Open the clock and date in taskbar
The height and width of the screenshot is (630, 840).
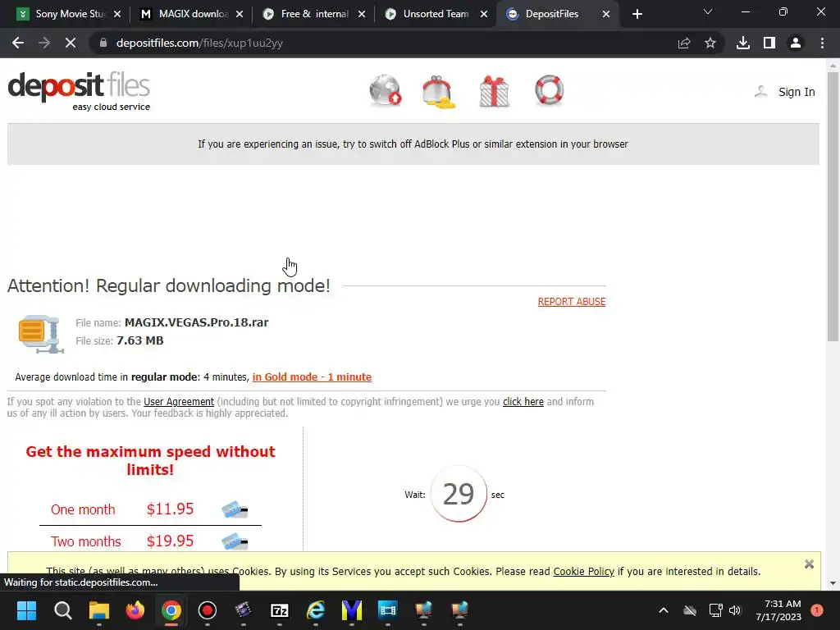(x=778, y=610)
